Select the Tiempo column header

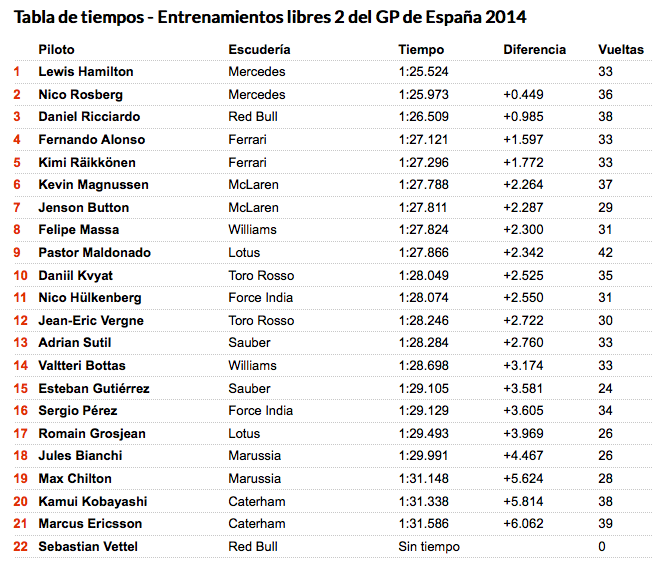pyautogui.click(x=421, y=50)
